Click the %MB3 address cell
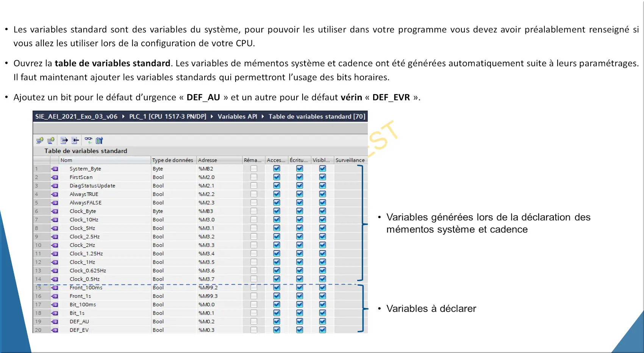644x353 pixels. [x=220, y=211]
